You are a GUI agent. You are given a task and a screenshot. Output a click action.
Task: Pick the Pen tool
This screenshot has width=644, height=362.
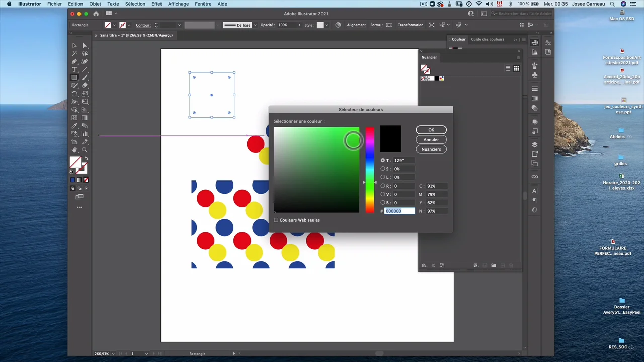tap(74, 61)
